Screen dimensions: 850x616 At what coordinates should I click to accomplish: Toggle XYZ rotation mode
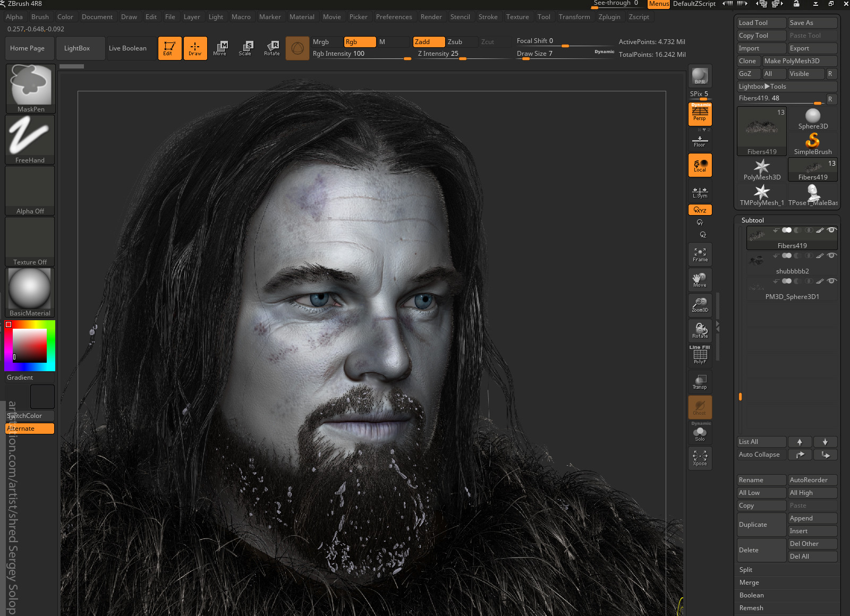pos(700,210)
